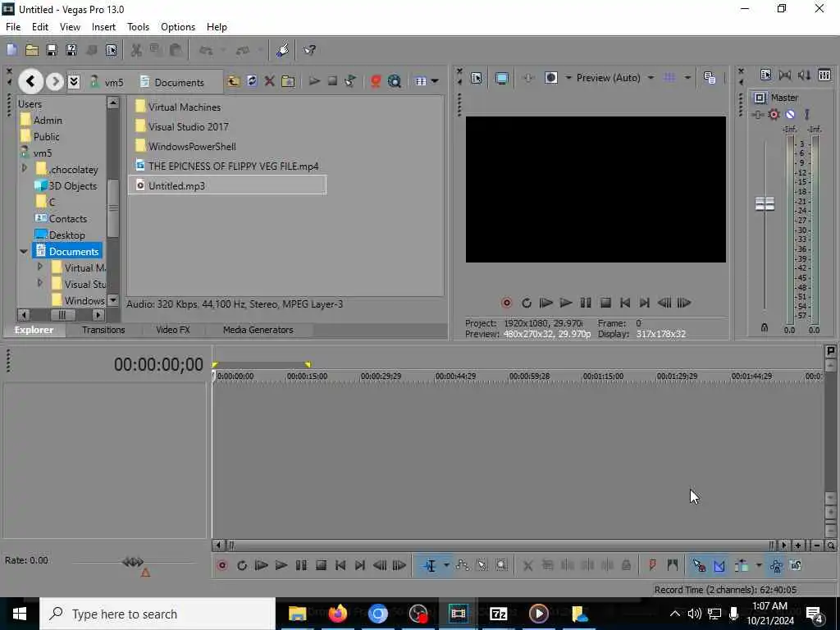Click the Record button on timeline transport
Screen dimensions: 840x630
coord(222,565)
